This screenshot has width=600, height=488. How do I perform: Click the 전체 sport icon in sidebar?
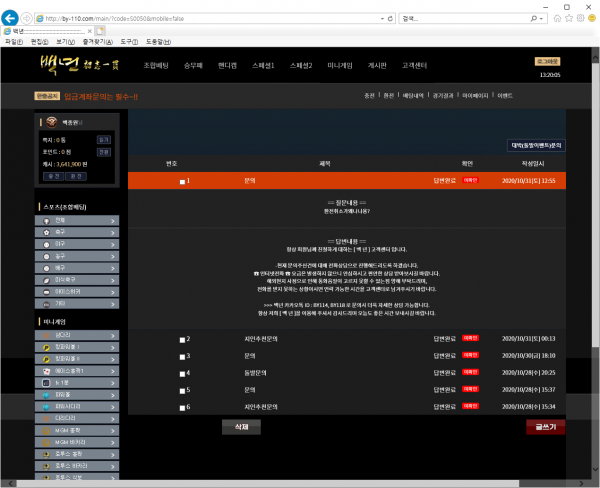tap(46, 220)
